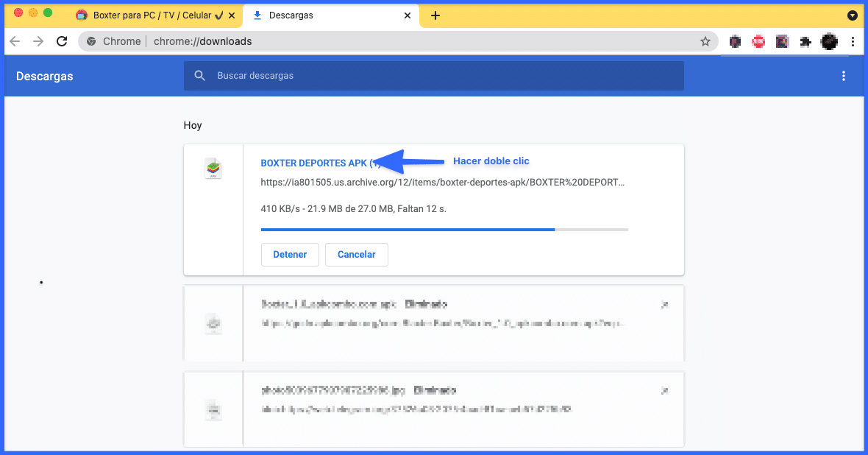
Task: Click the puzzle-piece extension icon
Action: click(x=805, y=41)
